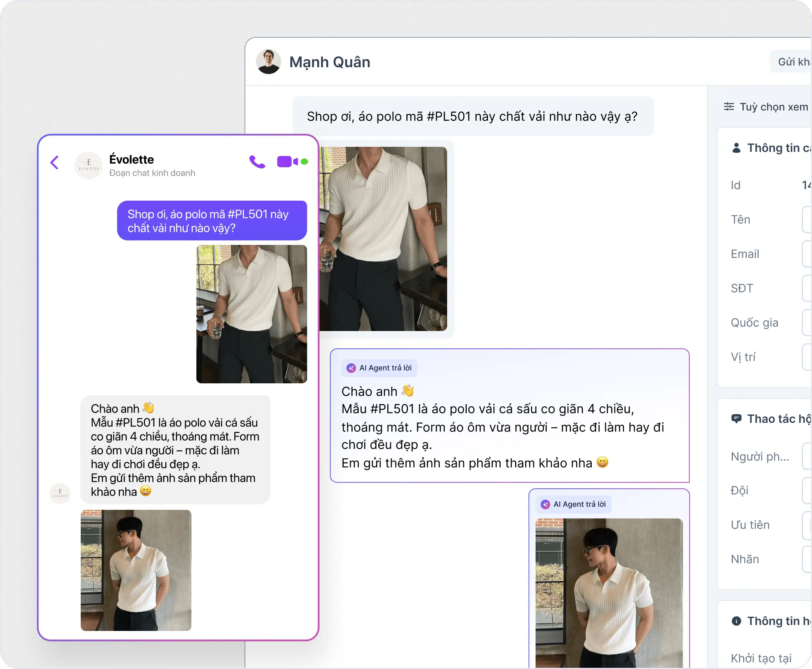Start a video call with Évolette

[288, 161]
